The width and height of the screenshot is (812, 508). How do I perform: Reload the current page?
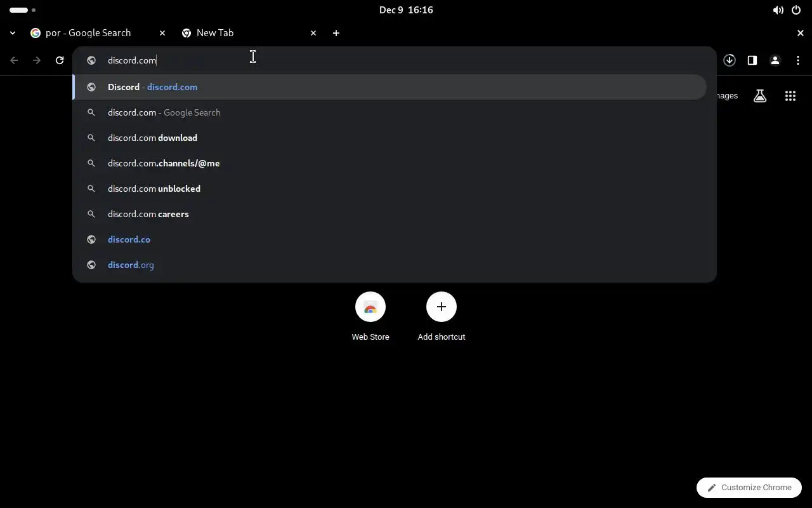(60, 60)
